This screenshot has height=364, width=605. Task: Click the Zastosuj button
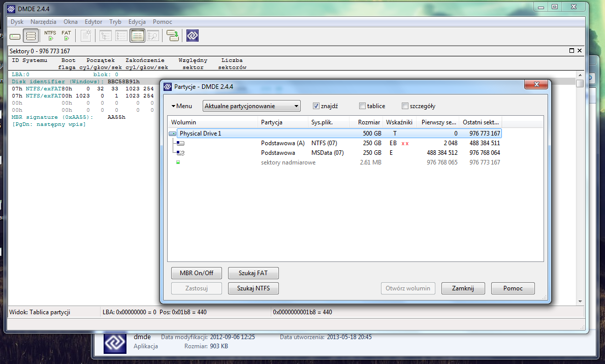tap(197, 288)
